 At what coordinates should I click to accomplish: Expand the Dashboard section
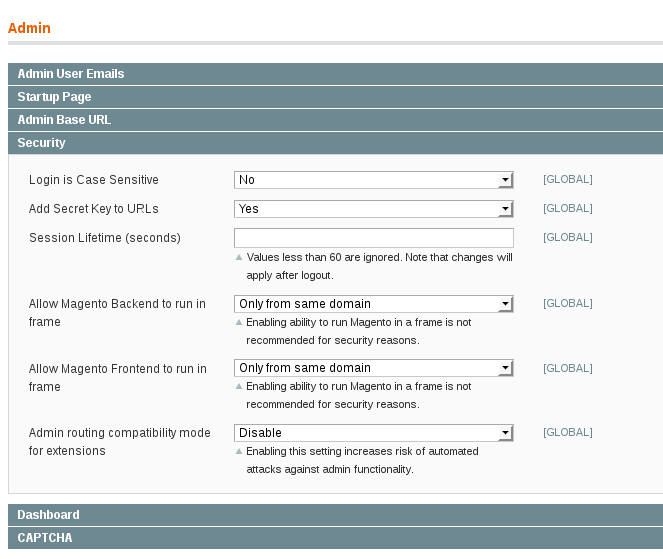335,515
